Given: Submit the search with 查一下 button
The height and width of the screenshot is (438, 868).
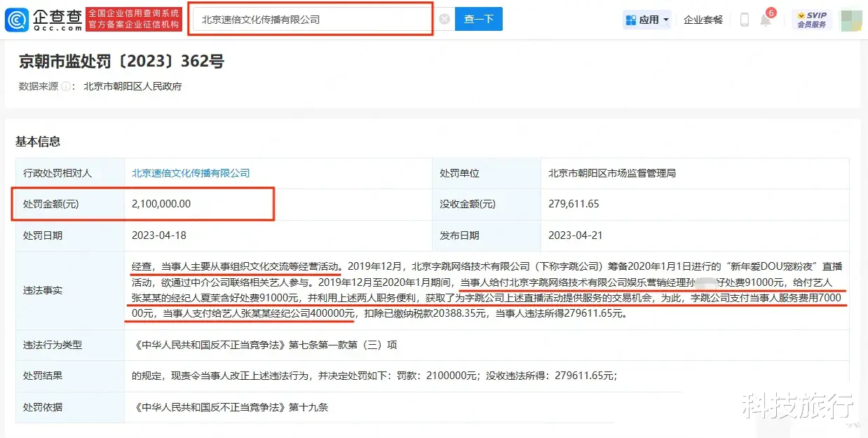Looking at the screenshot, I should [479, 19].
